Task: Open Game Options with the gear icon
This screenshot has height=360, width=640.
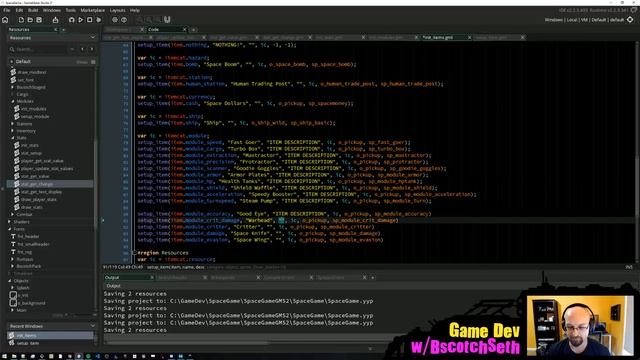Action: 115,20
